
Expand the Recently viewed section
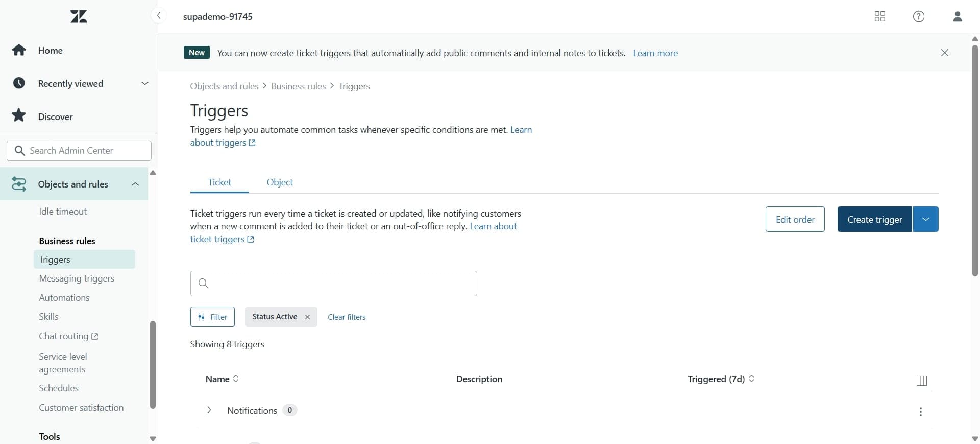[x=145, y=83]
